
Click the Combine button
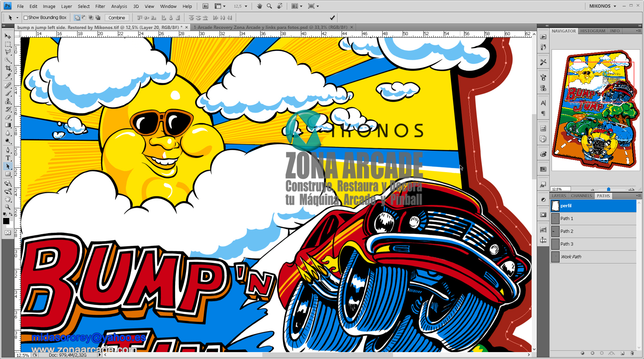(117, 17)
